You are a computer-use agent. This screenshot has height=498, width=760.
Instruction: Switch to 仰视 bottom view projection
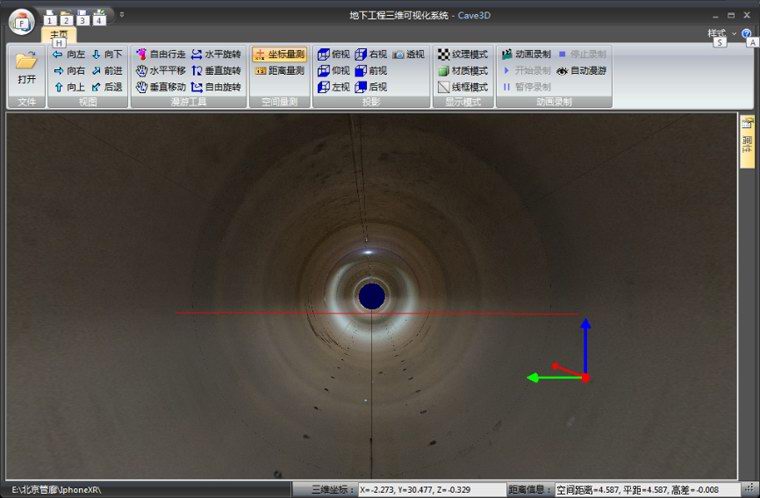point(333,71)
